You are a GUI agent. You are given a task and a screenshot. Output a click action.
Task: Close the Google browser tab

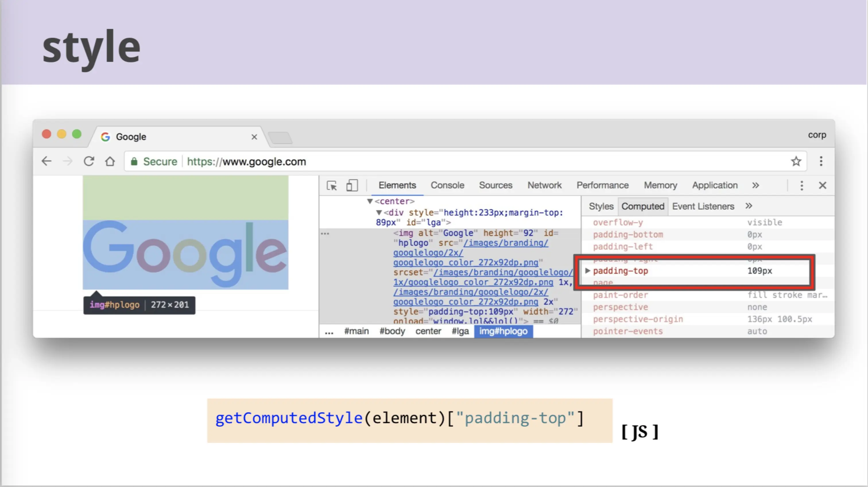coord(254,137)
